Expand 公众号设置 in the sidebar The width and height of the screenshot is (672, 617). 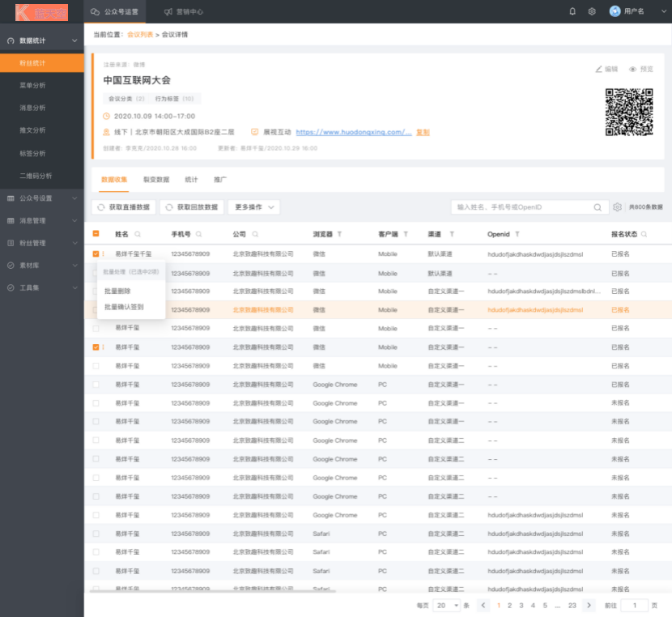pos(42,198)
